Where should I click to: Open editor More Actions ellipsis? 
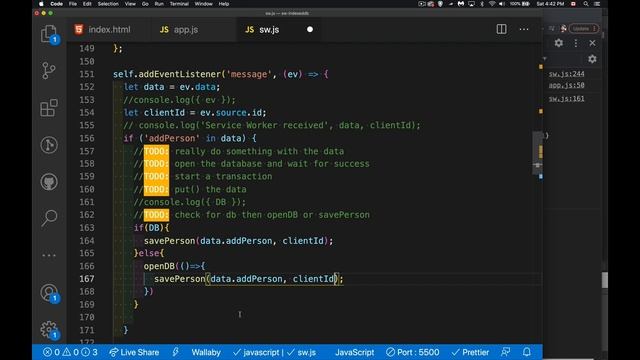[x=524, y=29]
